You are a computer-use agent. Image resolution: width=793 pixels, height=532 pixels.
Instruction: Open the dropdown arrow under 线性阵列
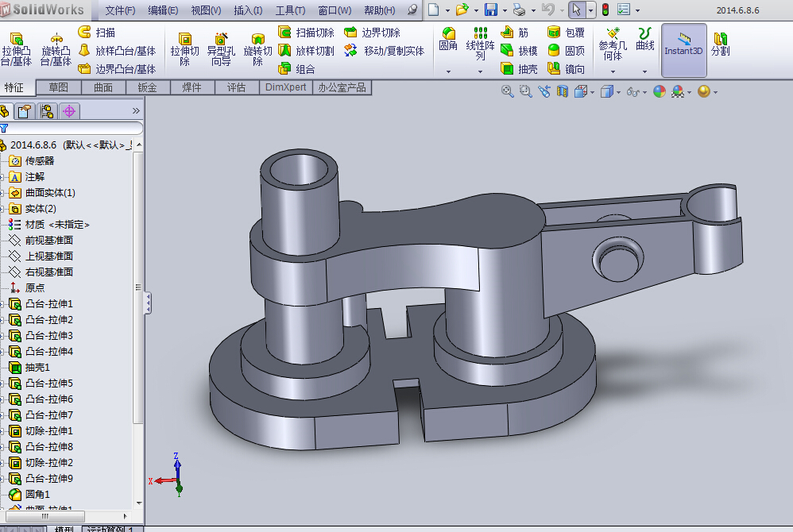(x=480, y=71)
